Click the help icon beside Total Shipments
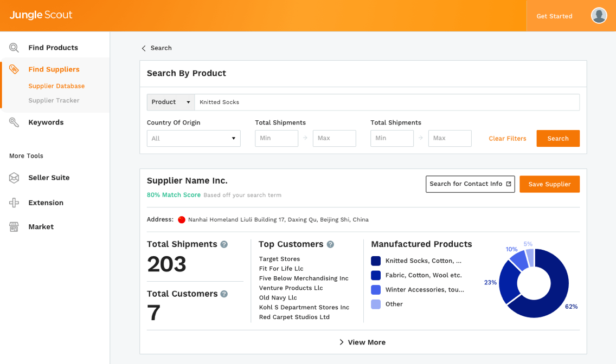 224,244
